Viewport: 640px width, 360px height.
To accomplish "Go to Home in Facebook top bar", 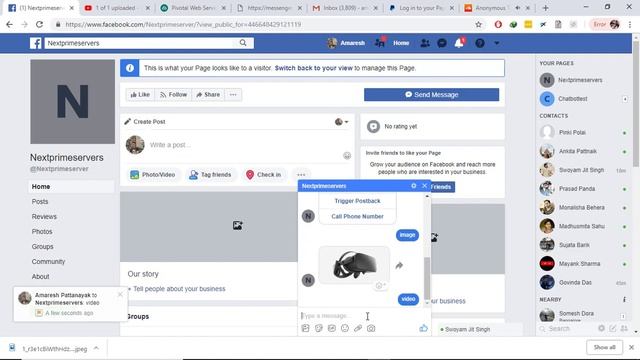I will coord(401,43).
